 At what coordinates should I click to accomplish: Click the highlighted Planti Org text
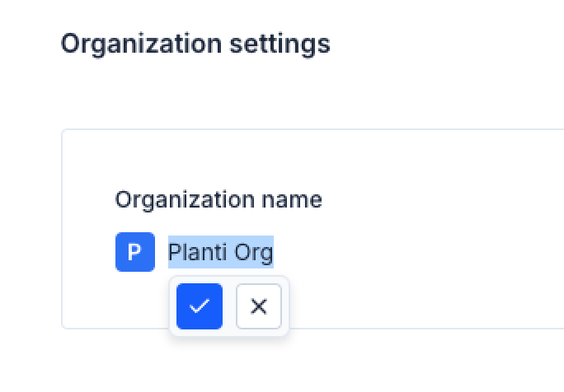point(220,252)
